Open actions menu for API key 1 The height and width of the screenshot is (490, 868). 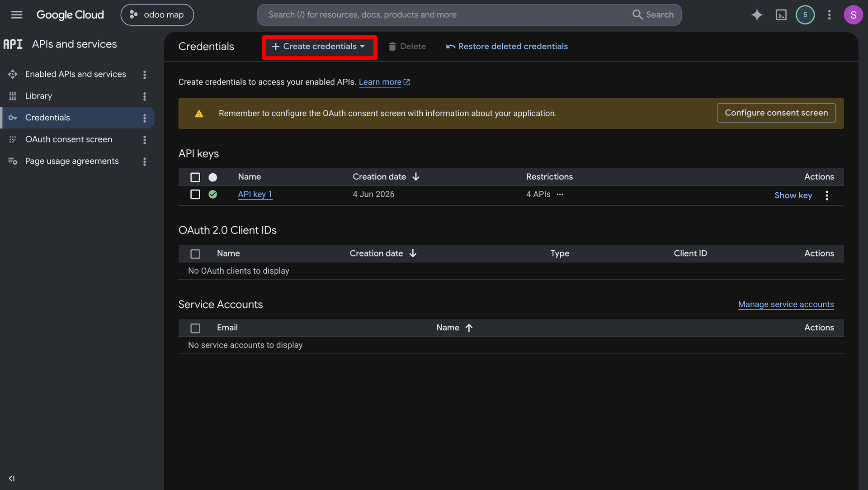pyautogui.click(x=827, y=195)
